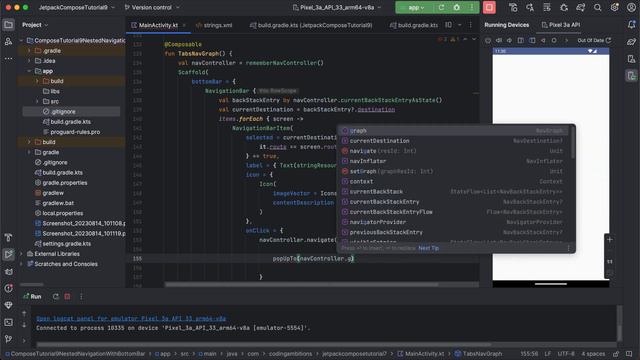Open IDE settings gear icon
Screen dimensions: 640x360
(x=614, y=7)
